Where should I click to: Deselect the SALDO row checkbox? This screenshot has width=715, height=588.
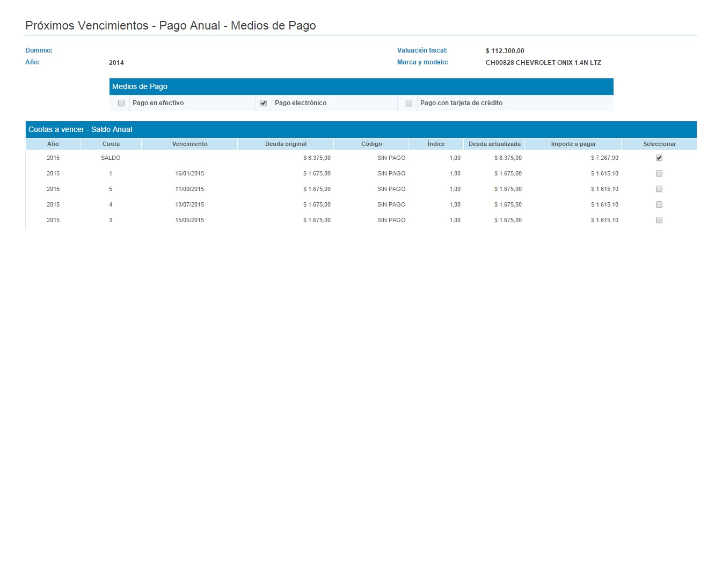tap(659, 158)
